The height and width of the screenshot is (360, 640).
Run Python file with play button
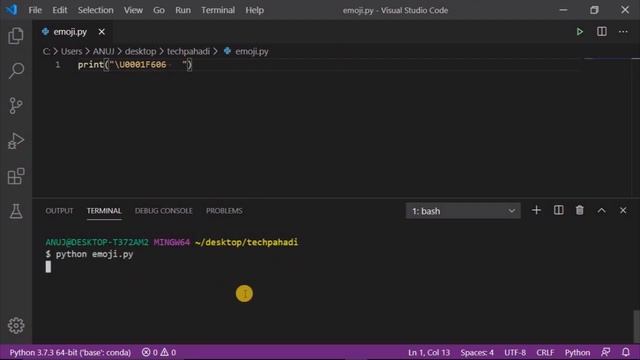pyautogui.click(x=580, y=32)
